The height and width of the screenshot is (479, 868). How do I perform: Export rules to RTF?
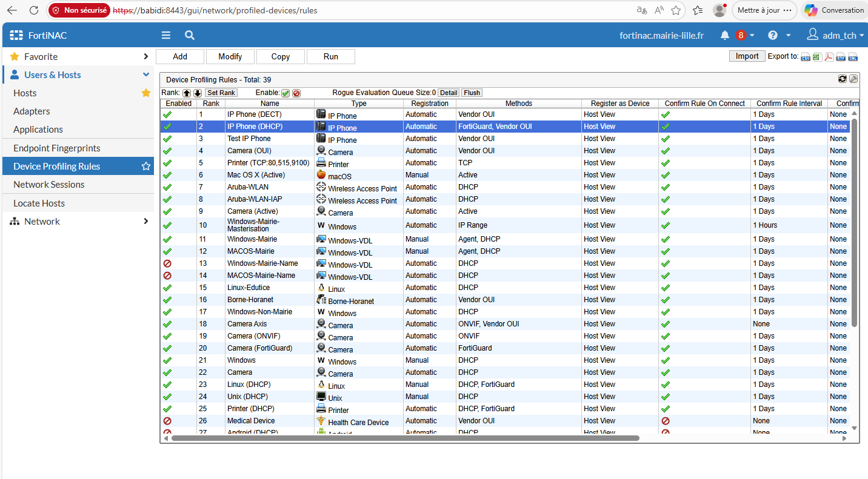[x=841, y=57]
